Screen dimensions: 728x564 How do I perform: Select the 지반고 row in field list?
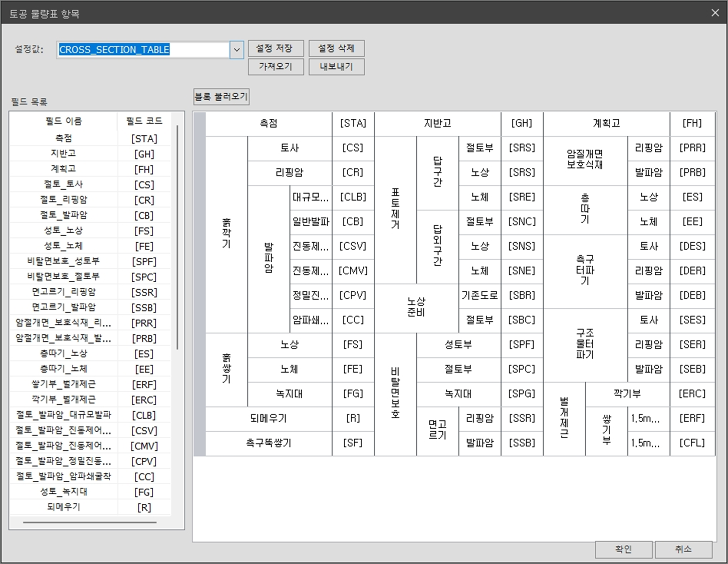click(90, 153)
